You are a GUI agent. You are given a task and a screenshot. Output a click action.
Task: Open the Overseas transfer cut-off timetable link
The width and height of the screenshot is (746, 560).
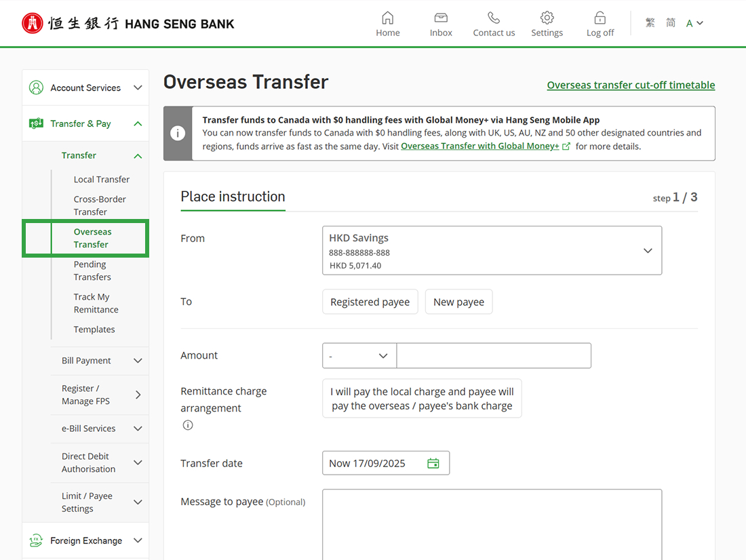pos(630,85)
